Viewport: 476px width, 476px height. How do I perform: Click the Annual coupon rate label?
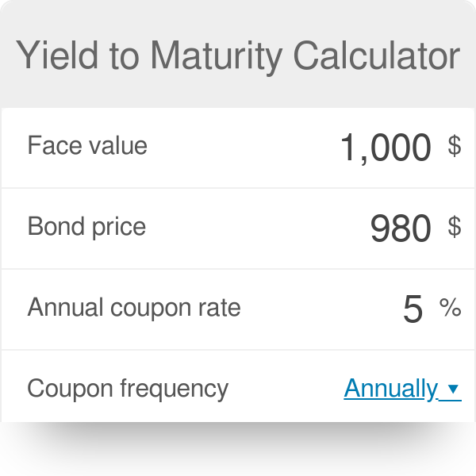point(133,308)
